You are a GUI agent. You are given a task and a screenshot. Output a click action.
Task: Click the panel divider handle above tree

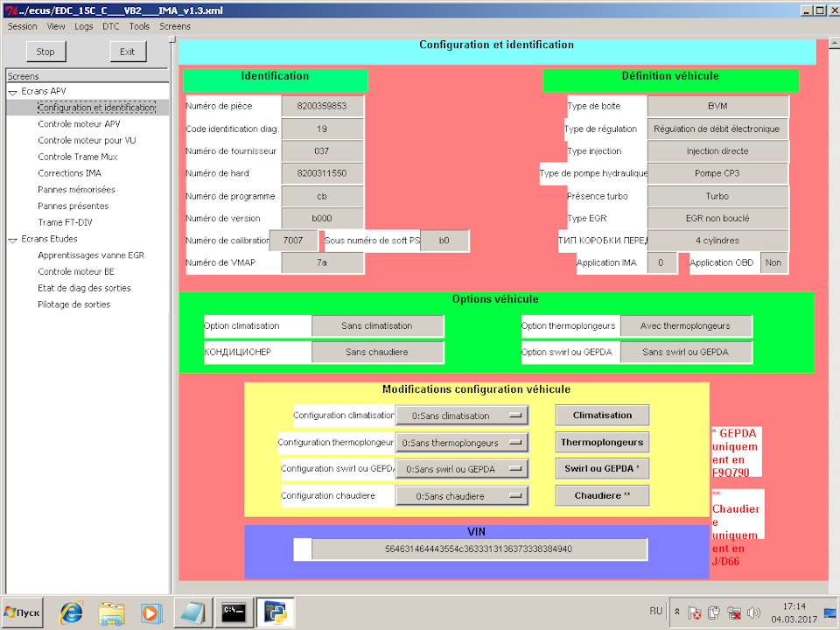[172, 39]
